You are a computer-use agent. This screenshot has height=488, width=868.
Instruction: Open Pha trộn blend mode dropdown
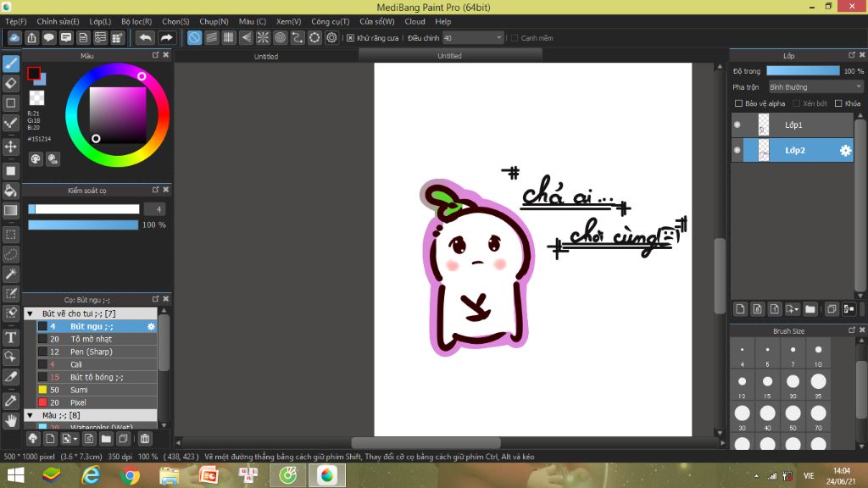tap(815, 87)
